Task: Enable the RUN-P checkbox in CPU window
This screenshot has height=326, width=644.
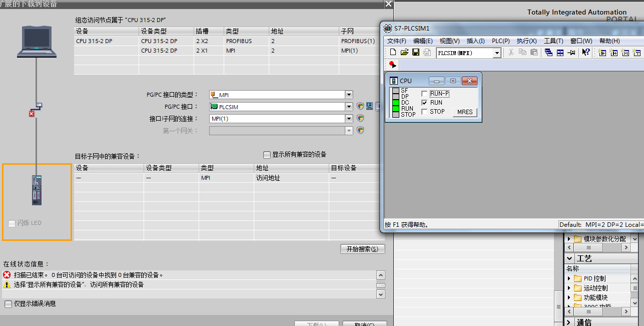Action: pyautogui.click(x=424, y=94)
